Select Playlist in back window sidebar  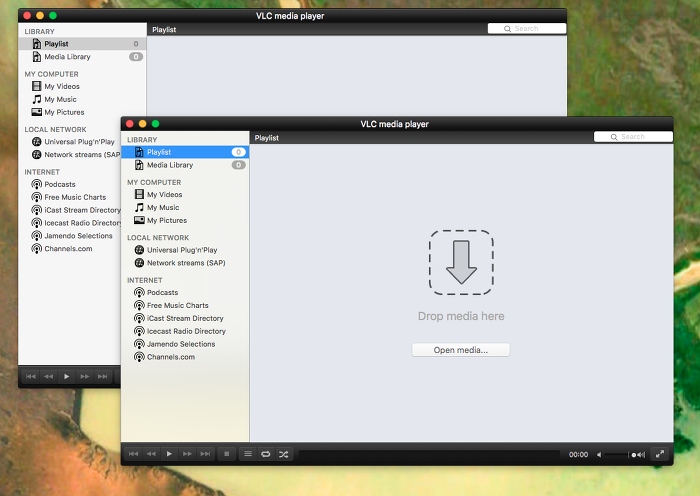tap(82, 44)
